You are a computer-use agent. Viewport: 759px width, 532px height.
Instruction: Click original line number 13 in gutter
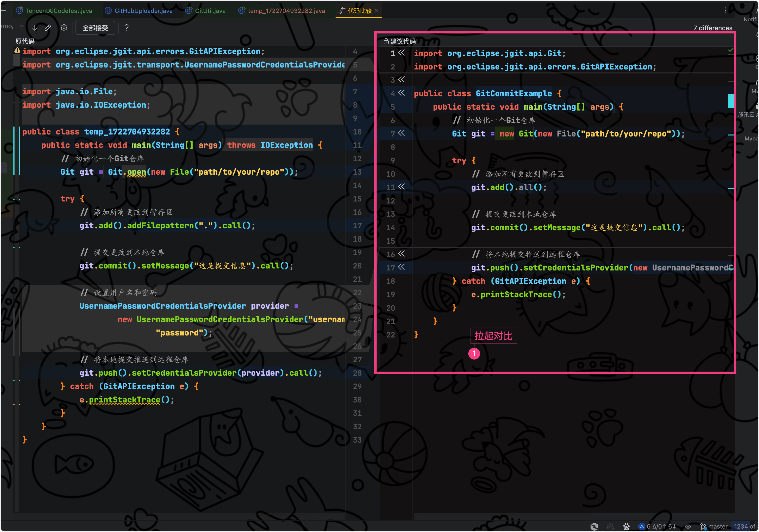pyautogui.click(x=357, y=172)
